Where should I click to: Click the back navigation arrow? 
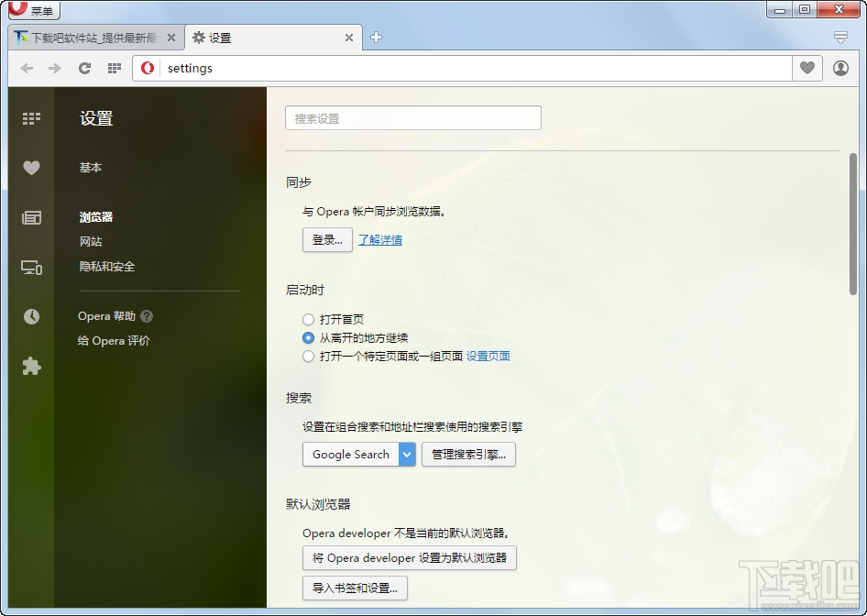point(27,68)
